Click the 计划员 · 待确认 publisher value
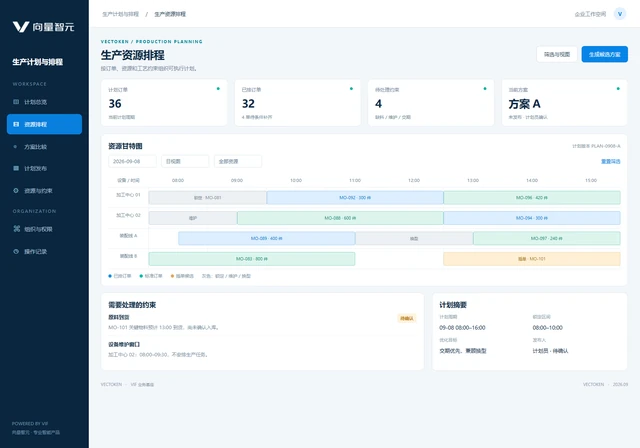 click(x=550, y=351)
